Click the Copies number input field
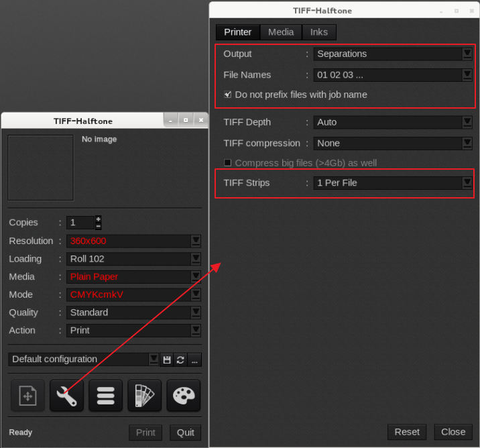Viewport: 480px width, 448px height. point(80,223)
